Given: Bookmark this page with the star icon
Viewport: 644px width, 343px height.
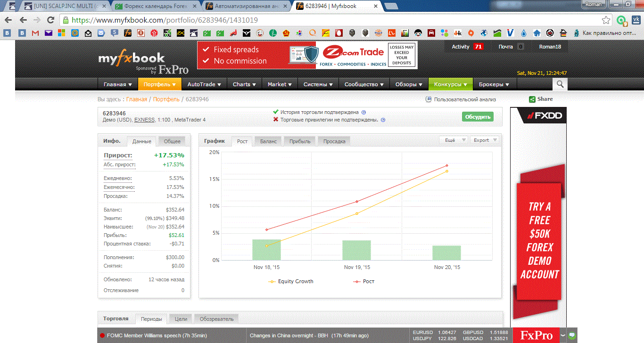Looking at the screenshot, I should point(606,20).
